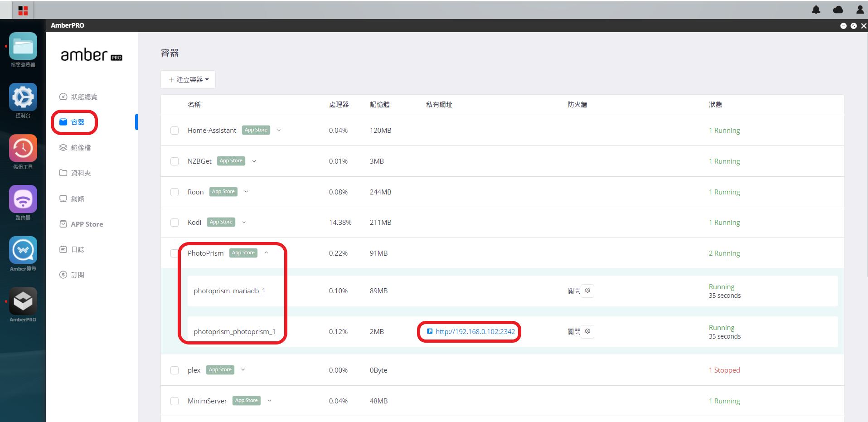Select plex row checkbox
Viewport: 868px width, 422px height.
tap(175, 370)
